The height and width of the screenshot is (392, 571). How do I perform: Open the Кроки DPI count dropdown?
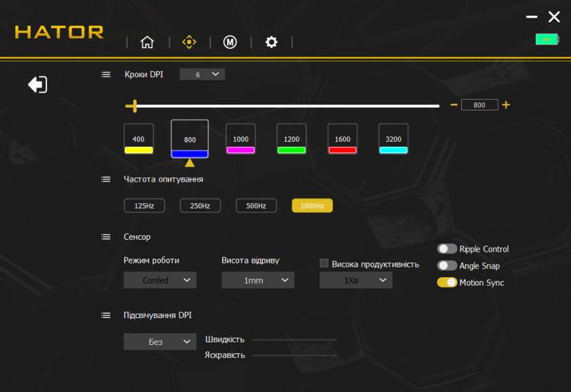[202, 74]
